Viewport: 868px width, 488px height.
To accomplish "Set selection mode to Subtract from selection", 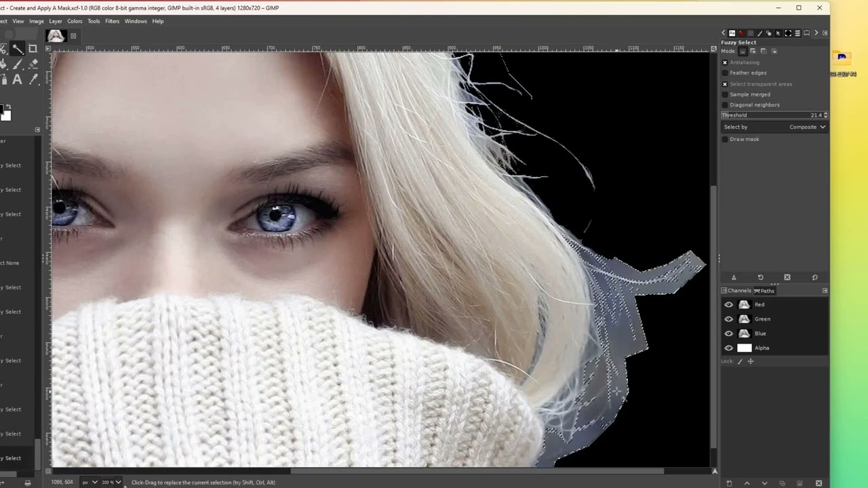I will tap(764, 51).
